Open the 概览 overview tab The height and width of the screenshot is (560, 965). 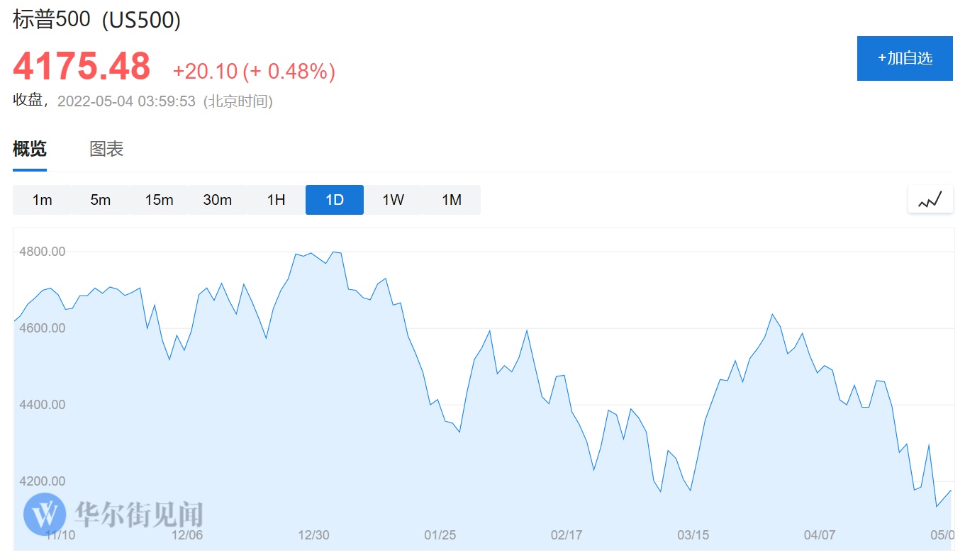(x=30, y=149)
